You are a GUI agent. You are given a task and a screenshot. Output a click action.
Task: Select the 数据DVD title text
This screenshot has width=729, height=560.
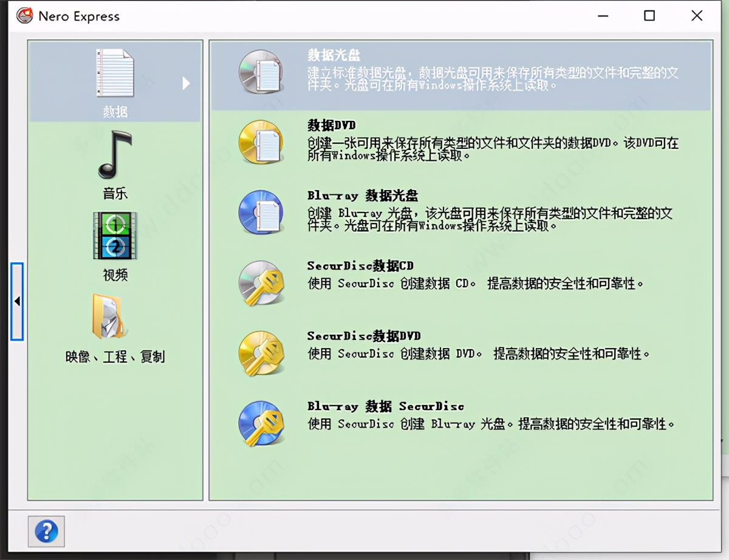pos(331,126)
